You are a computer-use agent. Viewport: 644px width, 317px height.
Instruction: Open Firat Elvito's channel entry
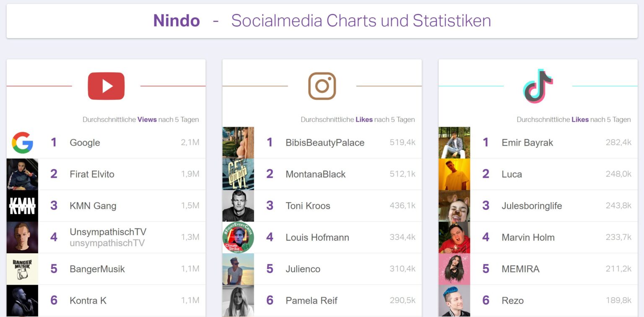[x=122, y=174]
